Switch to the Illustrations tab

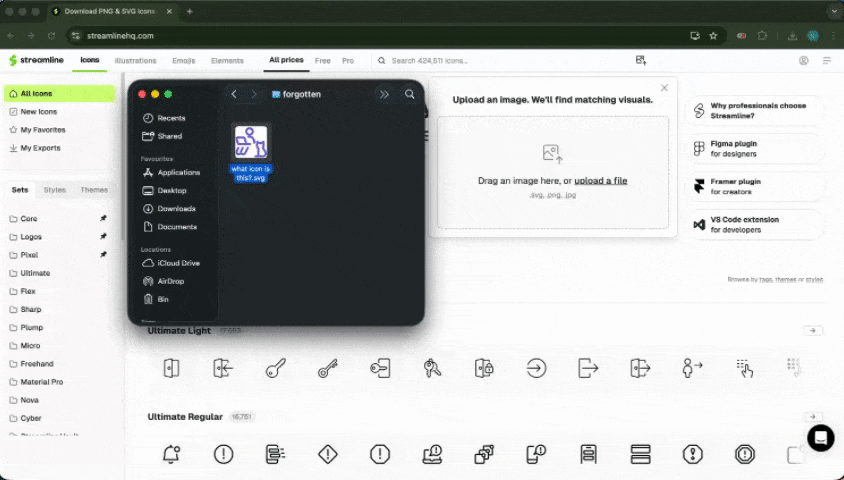coord(135,61)
